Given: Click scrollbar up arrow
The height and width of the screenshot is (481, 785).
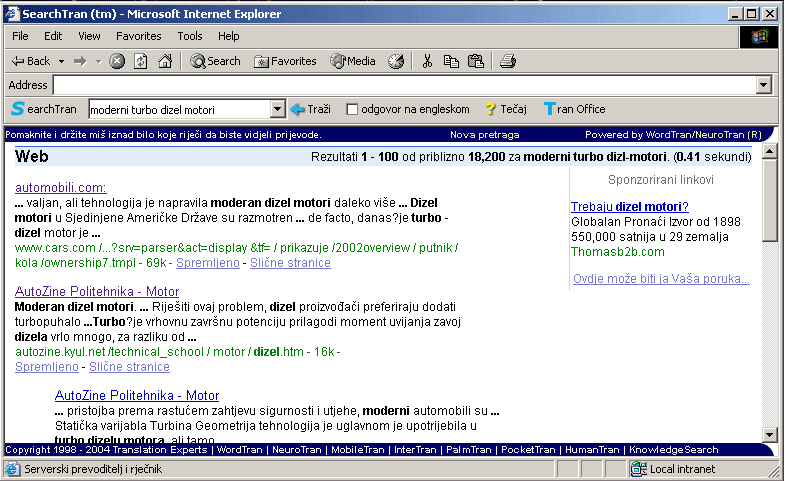Looking at the screenshot, I should (769, 151).
